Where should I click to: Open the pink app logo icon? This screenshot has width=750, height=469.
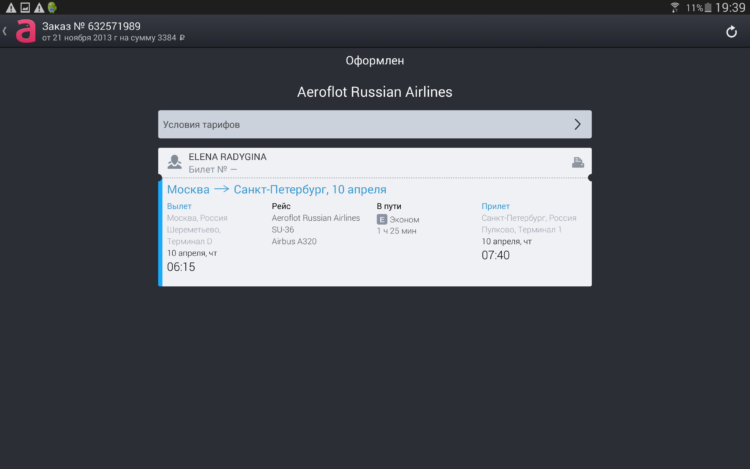(x=26, y=31)
